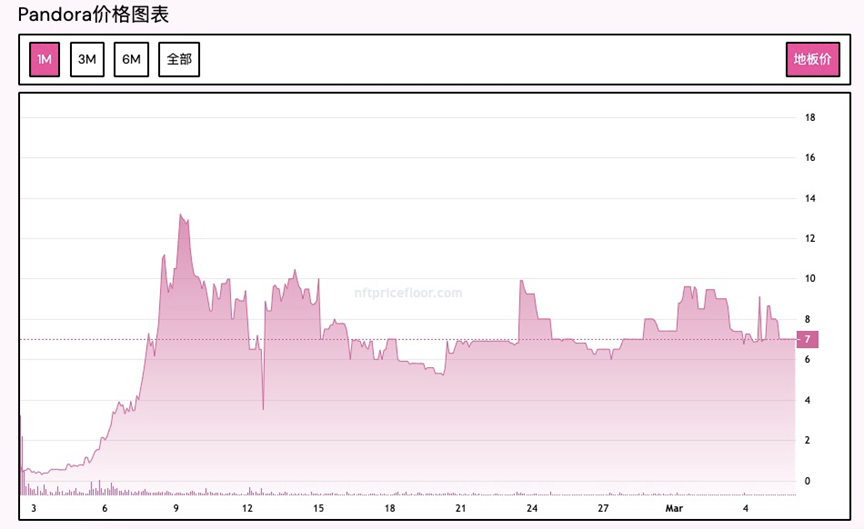864x529 pixels.
Task: Click the 地板价 button
Action: coord(811,59)
